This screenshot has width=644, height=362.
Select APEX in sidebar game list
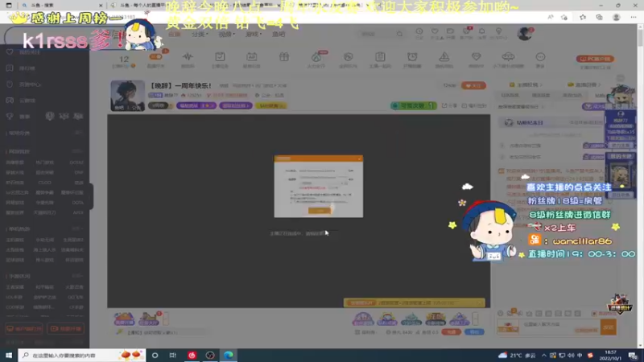[x=78, y=212]
